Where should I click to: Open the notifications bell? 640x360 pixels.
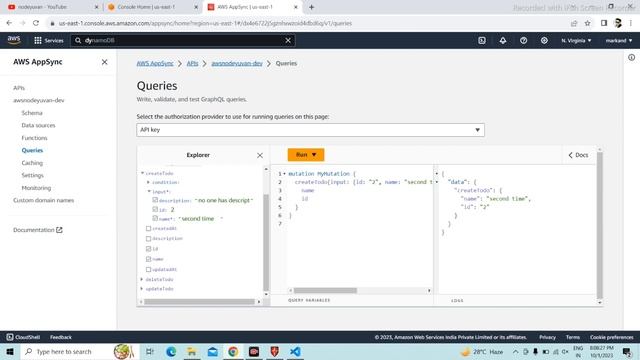coord(502,40)
